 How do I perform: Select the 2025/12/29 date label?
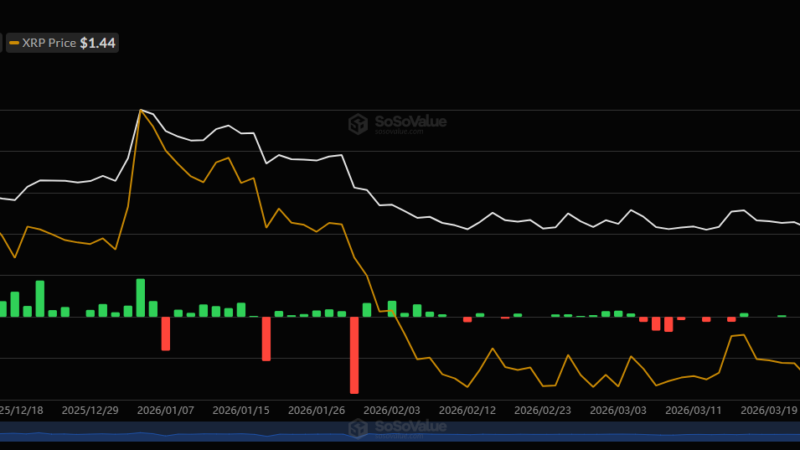point(90,410)
